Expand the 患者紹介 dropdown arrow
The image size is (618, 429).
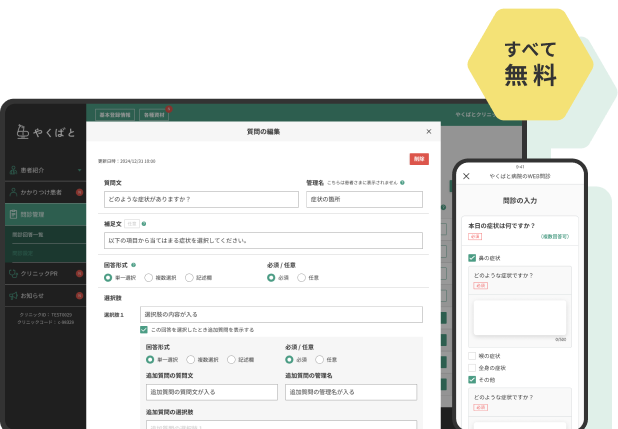tap(80, 170)
